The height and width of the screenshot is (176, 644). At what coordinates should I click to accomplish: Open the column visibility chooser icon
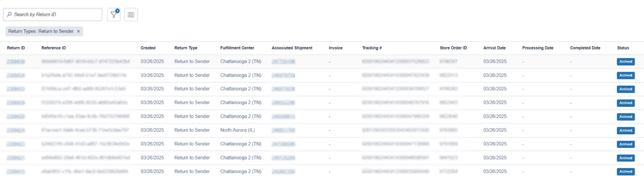coord(131,15)
